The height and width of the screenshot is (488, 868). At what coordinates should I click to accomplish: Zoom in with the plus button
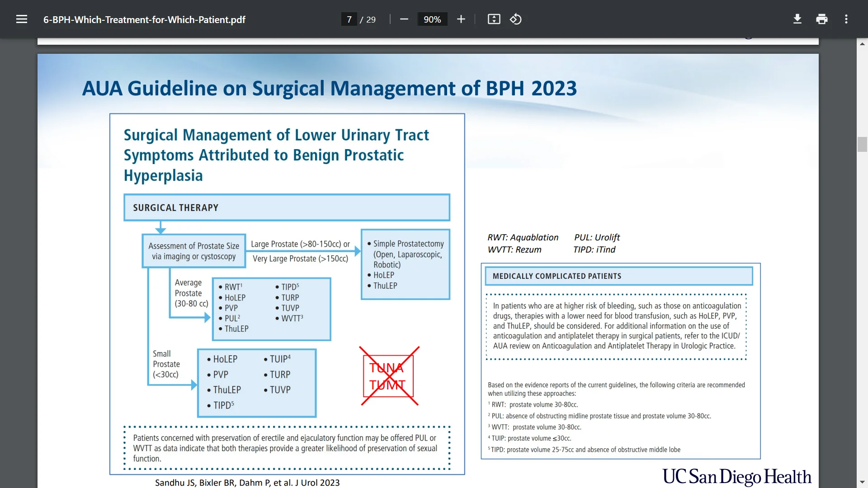[x=461, y=19]
